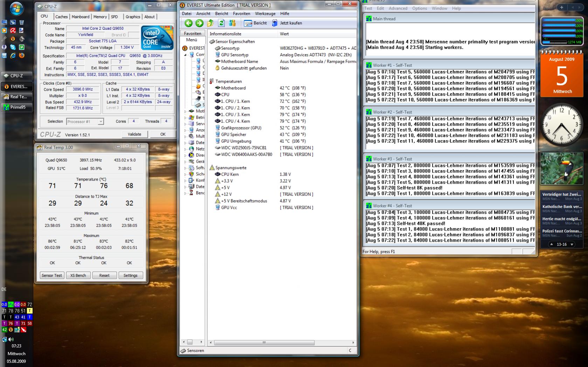Viewport: 588px width, 367px height.
Task: Expand the Multimedia tree node in EVEREST
Action: coord(185,136)
